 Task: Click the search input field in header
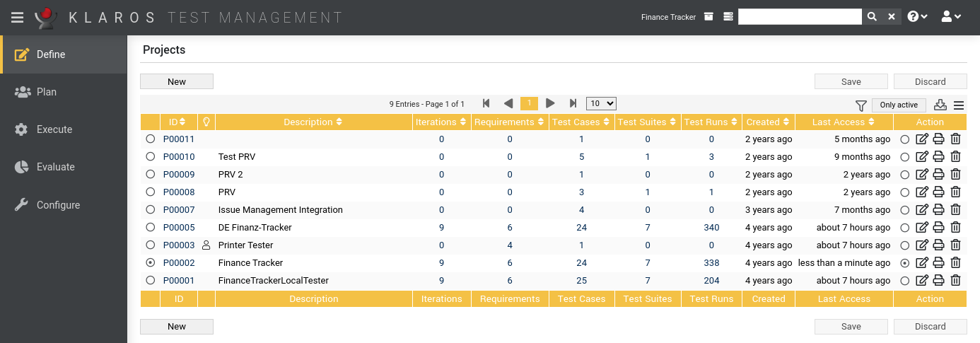(x=799, y=17)
